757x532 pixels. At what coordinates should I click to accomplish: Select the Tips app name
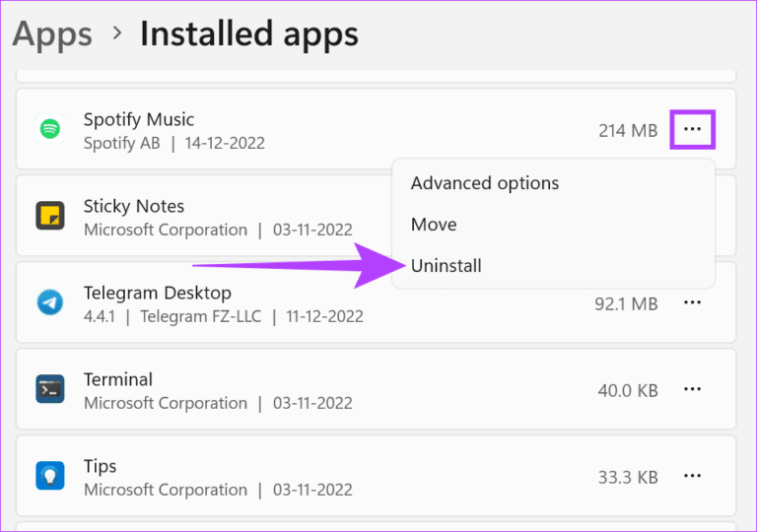[x=100, y=466]
